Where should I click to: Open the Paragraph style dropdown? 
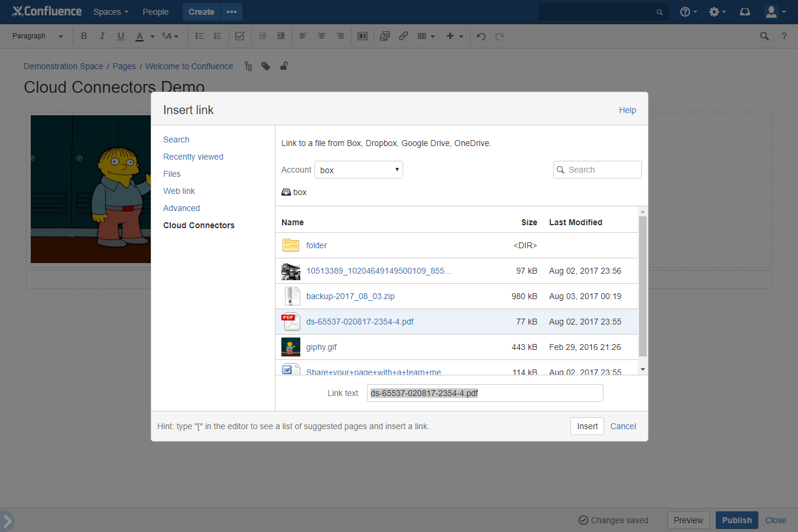37,36
